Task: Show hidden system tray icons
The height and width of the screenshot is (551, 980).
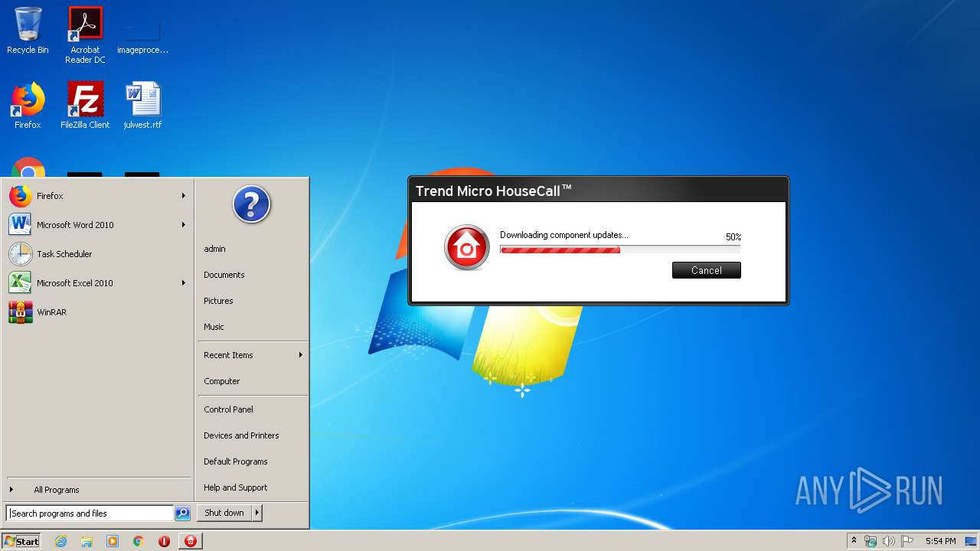Action: 854,541
